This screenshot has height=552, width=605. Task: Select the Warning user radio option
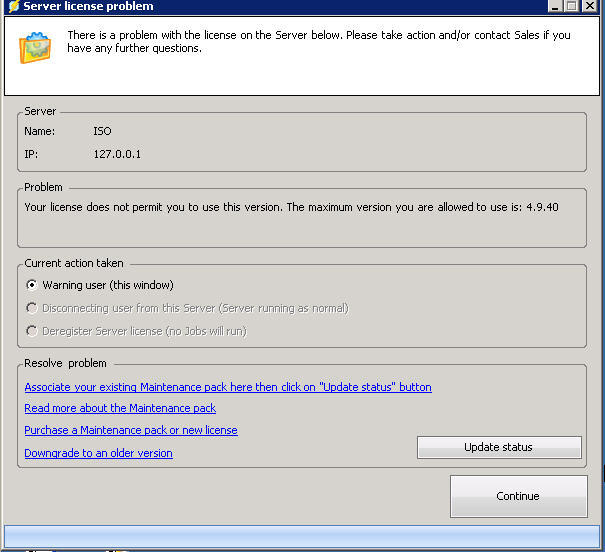tap(32, 285)
